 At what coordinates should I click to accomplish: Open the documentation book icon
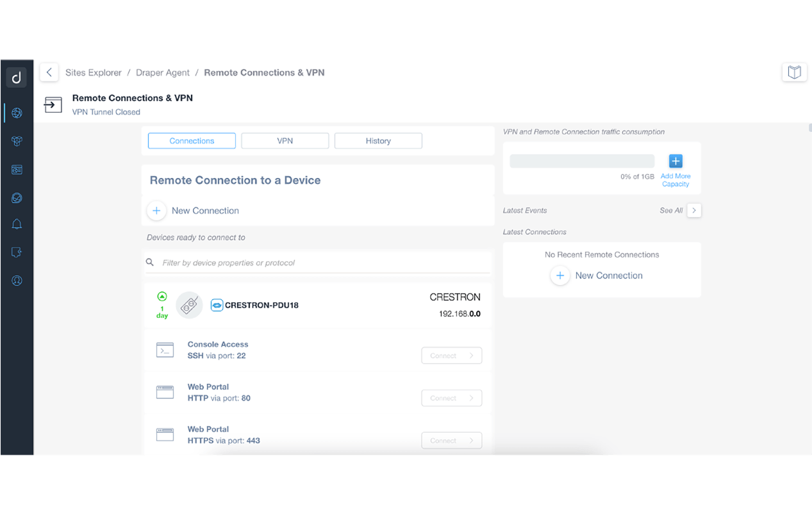794,72
